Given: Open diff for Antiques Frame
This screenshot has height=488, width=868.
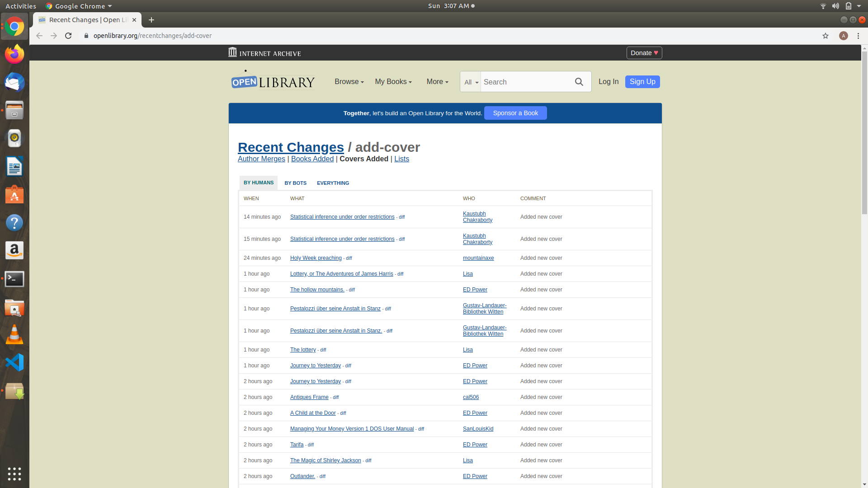Looking at the screenshot, I should click(335, 398).
